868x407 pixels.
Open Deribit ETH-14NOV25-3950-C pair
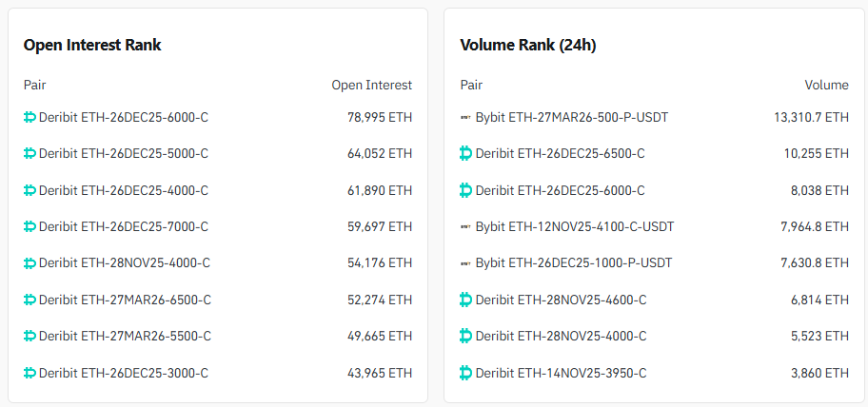point(561,373)
